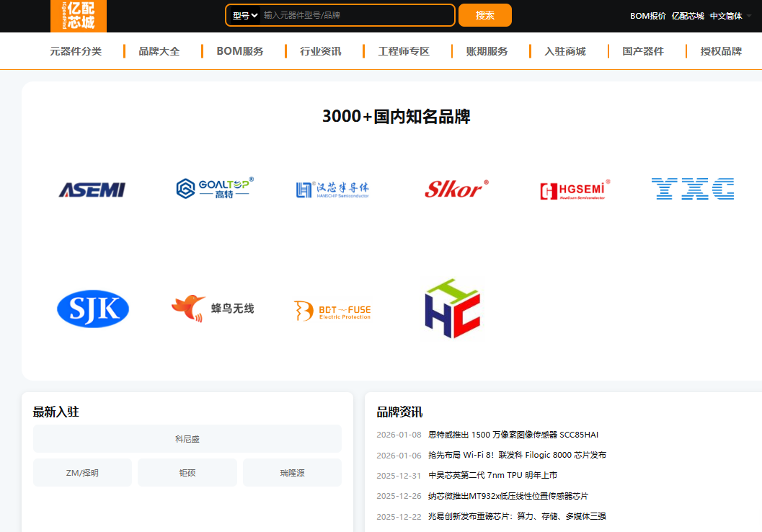762x532 pixels.
Task: Open the 行业资讯 menu
Action: coord(320,51)
